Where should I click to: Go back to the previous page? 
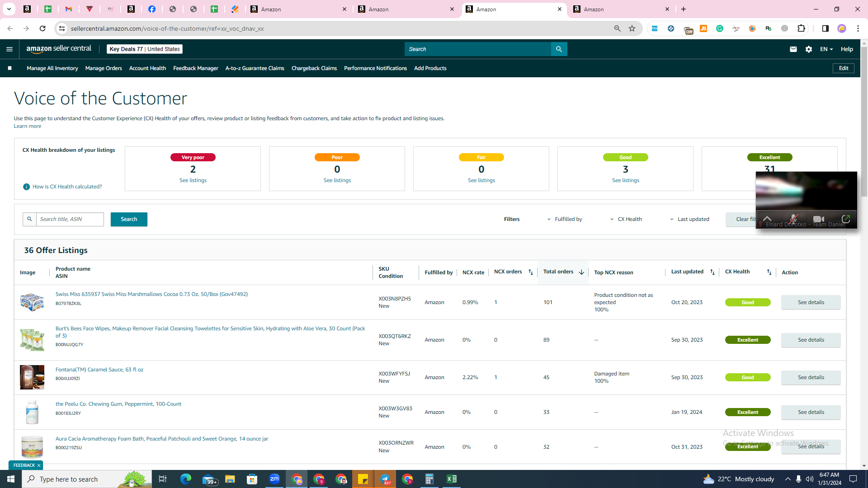pos(10,28)
